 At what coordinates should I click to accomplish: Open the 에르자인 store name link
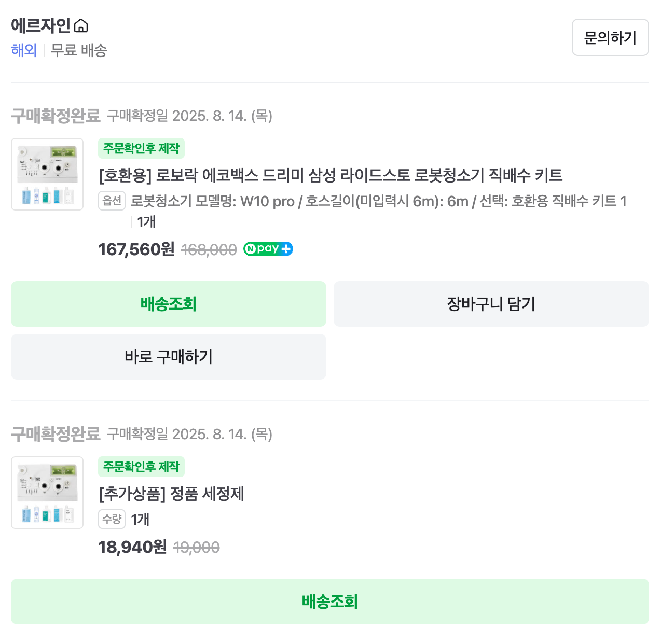[x=40, y=25]
